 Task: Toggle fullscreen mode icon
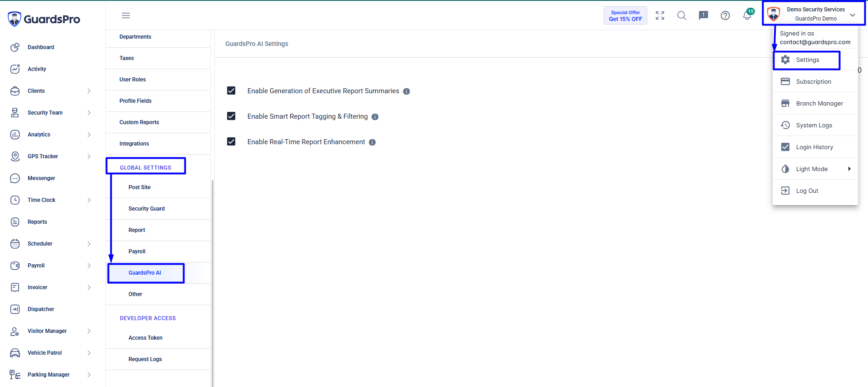(x=660, y=15)
